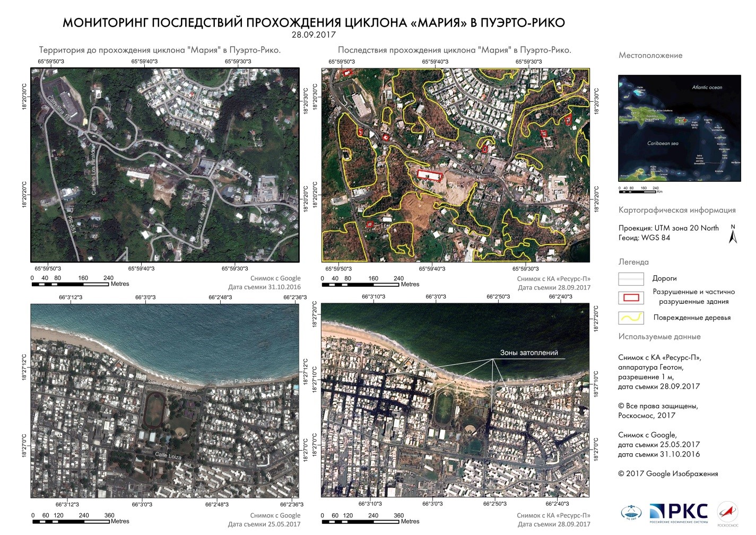
Task: Click the 'Calle Loiza' street label
Action: tap(168, 455)
